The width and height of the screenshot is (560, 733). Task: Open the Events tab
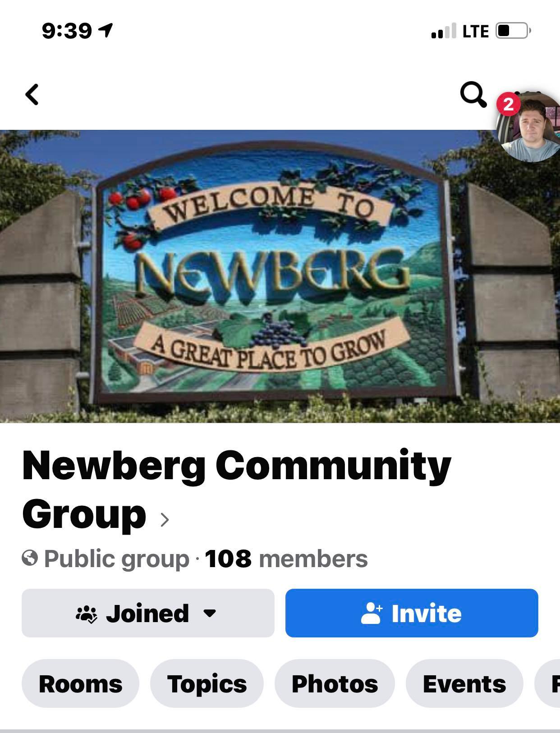click(464, 683)
